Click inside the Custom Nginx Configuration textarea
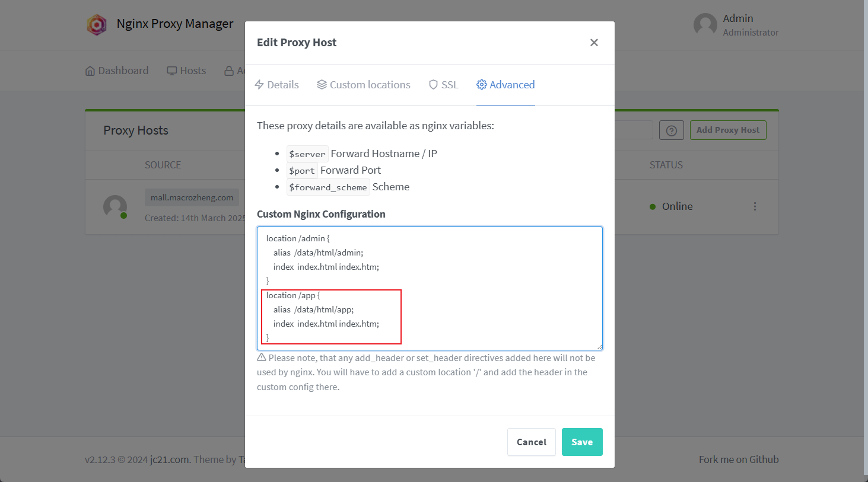 487,279
